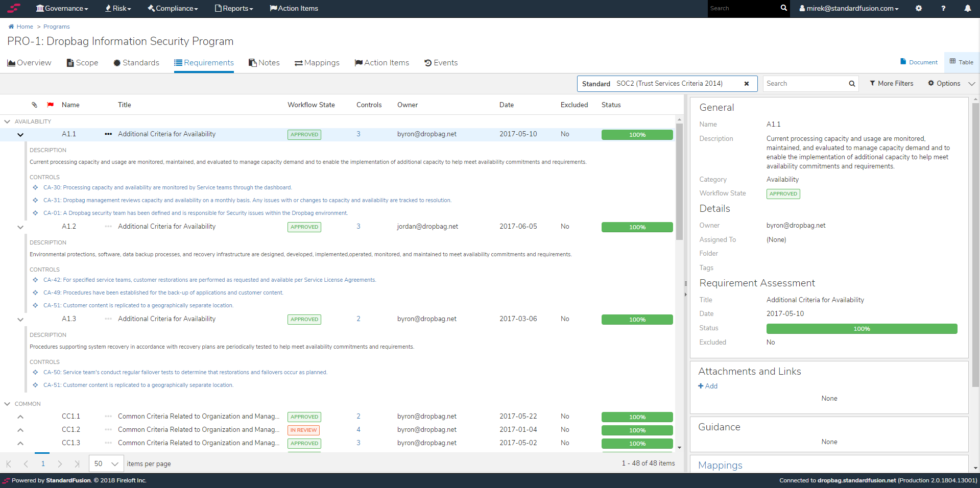The image size is (980, 488).
Task: Click the StandardFusion logo icon
Action: 14,8
